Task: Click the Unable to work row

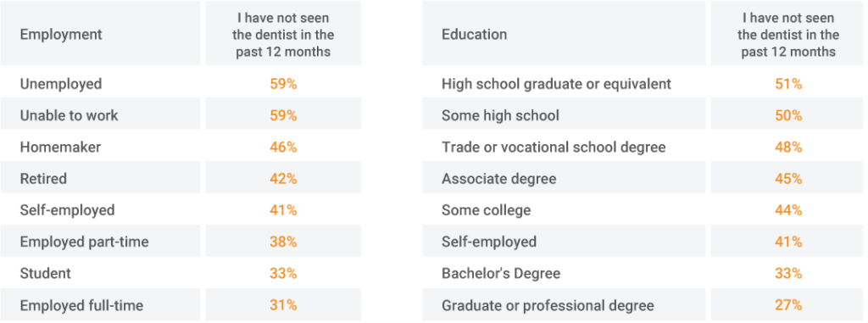Action: pyautogui.click(x=181, y=115)
